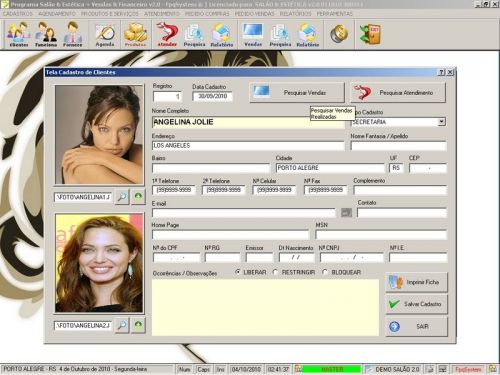Viewport: 500px width, 375px height.
Task: Click the email send icon beside E-mail field
Action: tap(346, 212)
